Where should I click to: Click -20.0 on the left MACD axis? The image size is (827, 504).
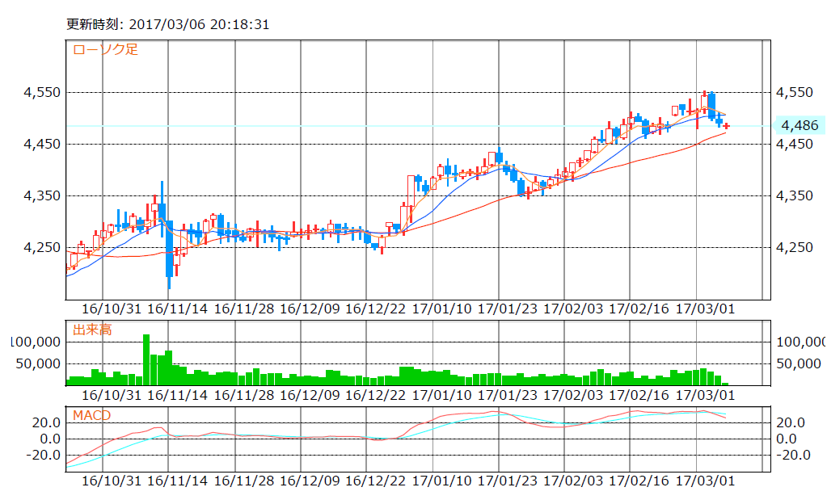(43, 455)
